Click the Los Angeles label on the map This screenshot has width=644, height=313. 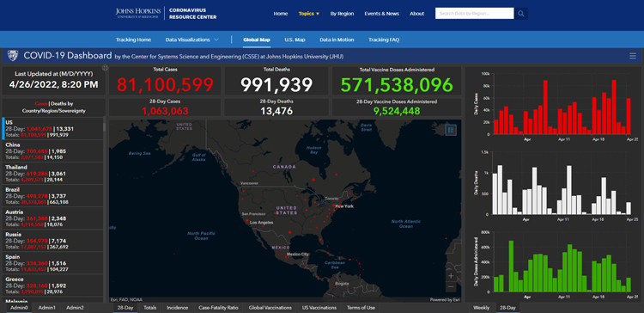pos(262,222)
